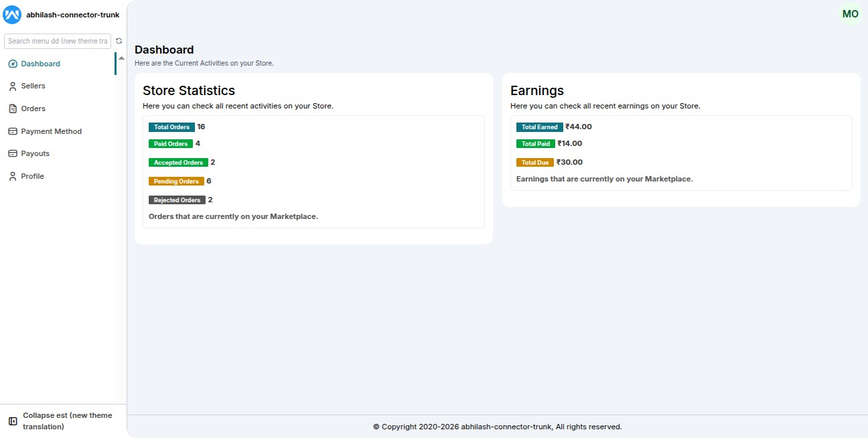
Task: Click the Sellers person icon
Action: coord(13,86)
